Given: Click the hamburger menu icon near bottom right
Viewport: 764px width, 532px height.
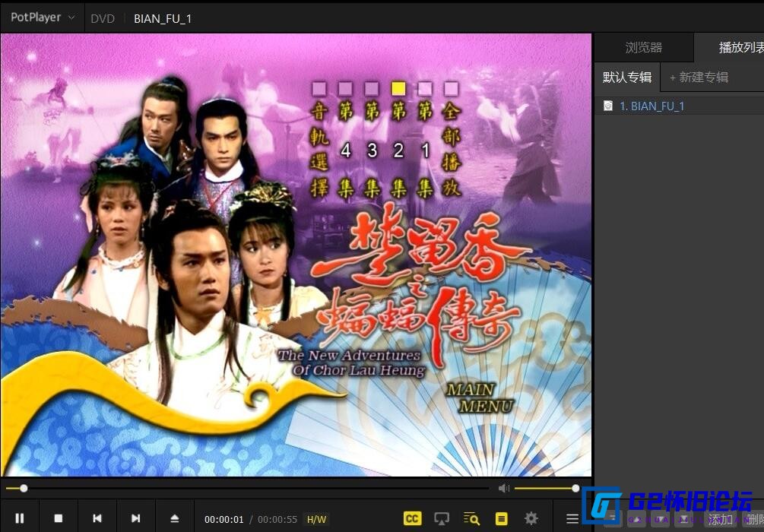Looking at the screenshot, I should (572, 518).
